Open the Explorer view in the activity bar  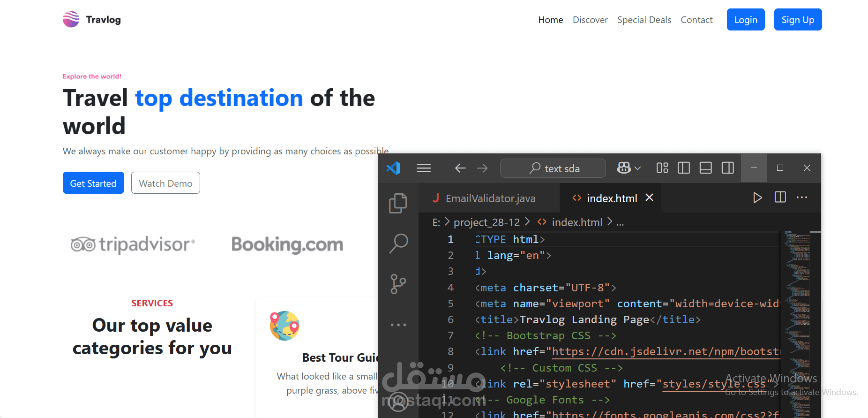point(398,203)
